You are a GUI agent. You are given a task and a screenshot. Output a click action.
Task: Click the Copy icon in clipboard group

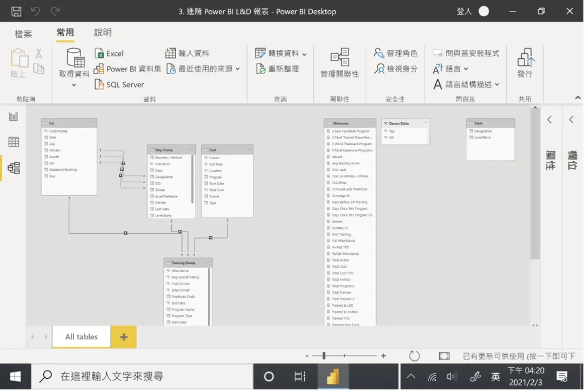click(39, 69)
